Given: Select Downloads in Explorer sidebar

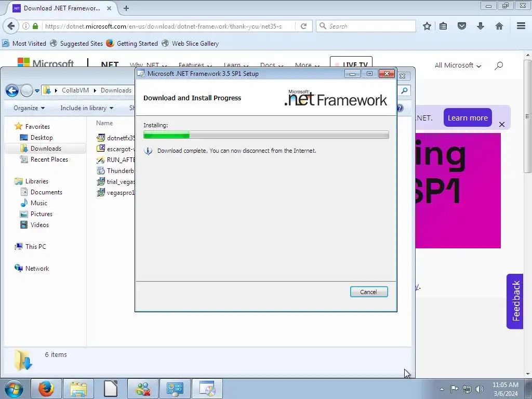Looking at the screenshot, I should (x=46, y=148).
